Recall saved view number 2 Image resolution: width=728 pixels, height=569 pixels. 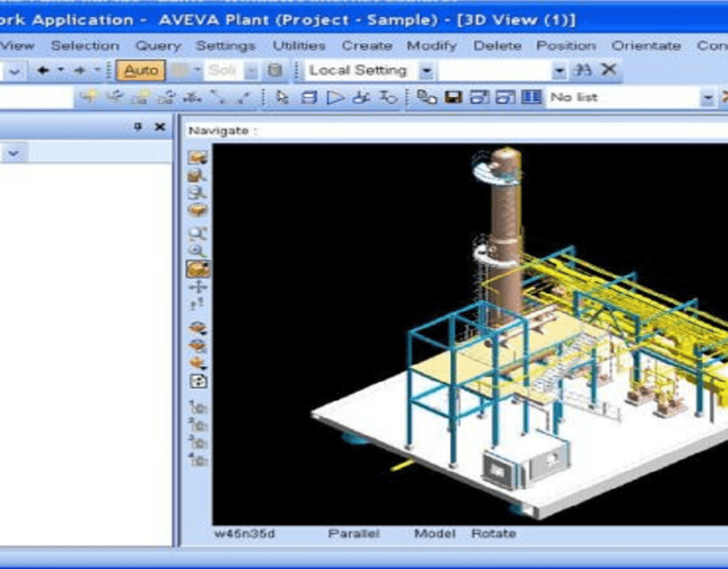coord(198,424)
